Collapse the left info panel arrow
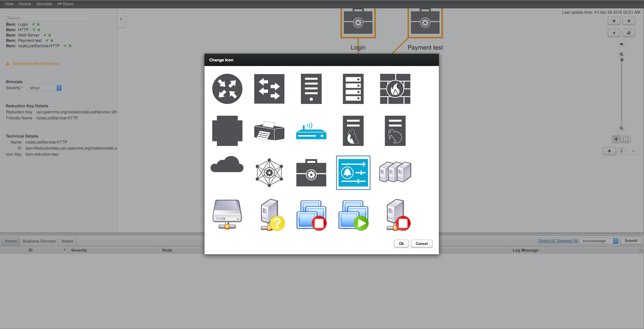 pyautogui.click(x=121, y=19)
